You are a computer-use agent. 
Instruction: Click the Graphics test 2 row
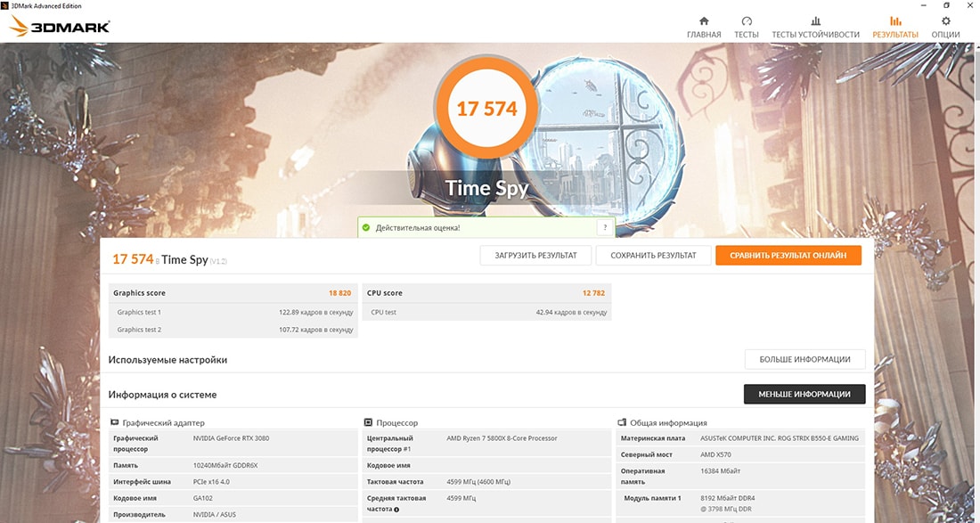pos(233,330)
